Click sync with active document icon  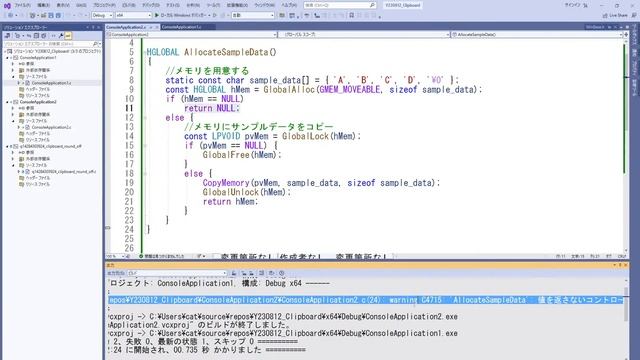click(29, 36)
